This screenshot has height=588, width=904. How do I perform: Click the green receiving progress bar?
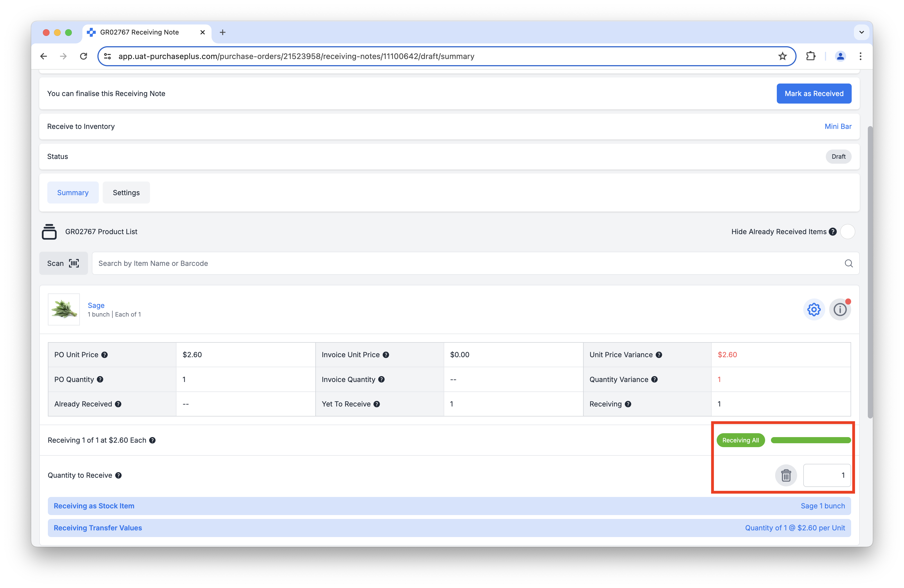[810, 440]
